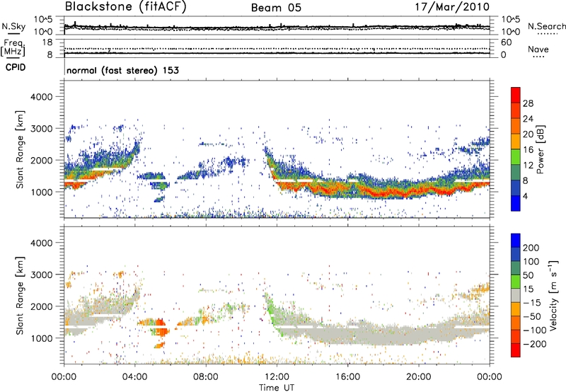Screen dimensions: 566x392
Task: Click 'Slant Range [km]' label of velocity panel
Action: [20, 295]
